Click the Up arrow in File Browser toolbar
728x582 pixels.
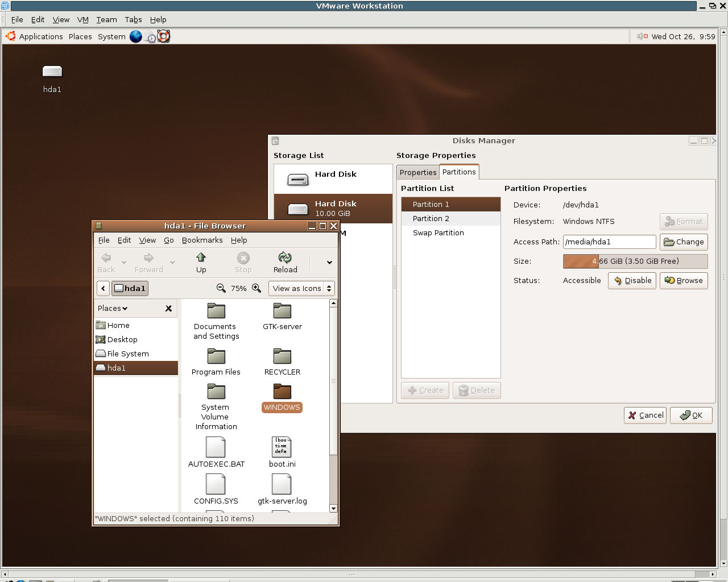(201, 263)
